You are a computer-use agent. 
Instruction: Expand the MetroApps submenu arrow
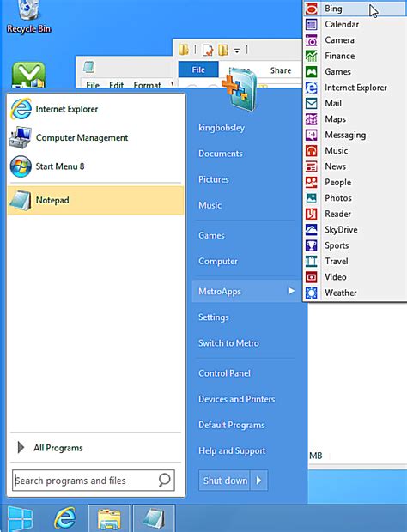click(291, 291)
